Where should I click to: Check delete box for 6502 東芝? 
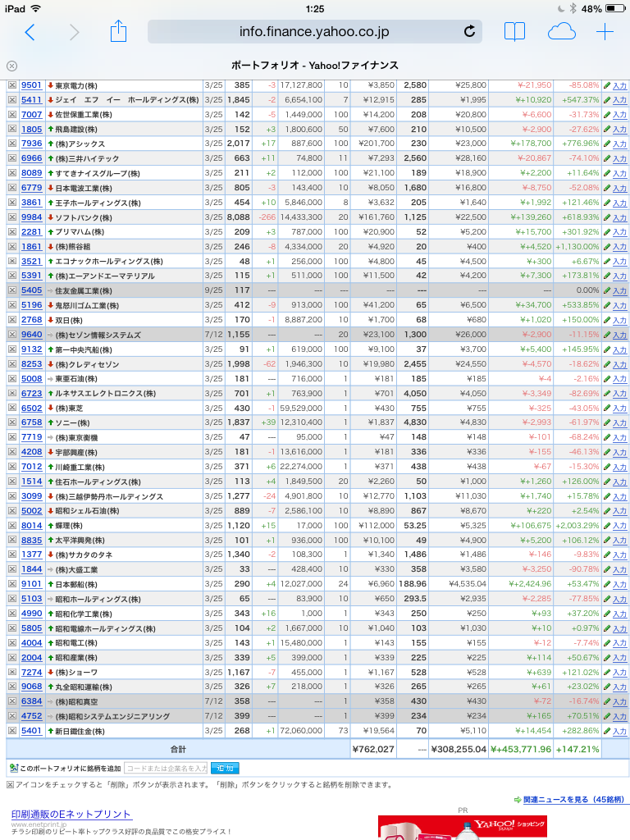(11, 409)
